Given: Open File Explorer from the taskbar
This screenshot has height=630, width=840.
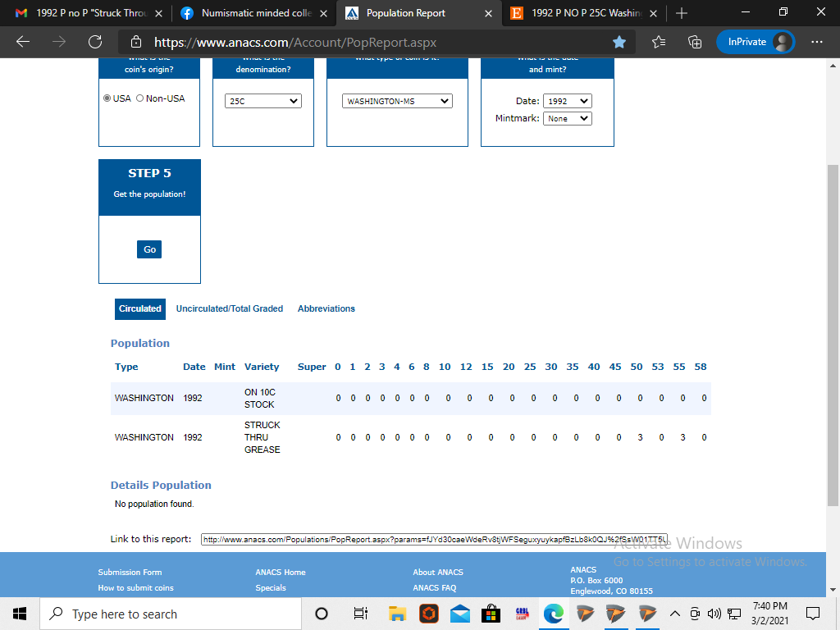Looking at the screenshot, I should coord(398,614).
